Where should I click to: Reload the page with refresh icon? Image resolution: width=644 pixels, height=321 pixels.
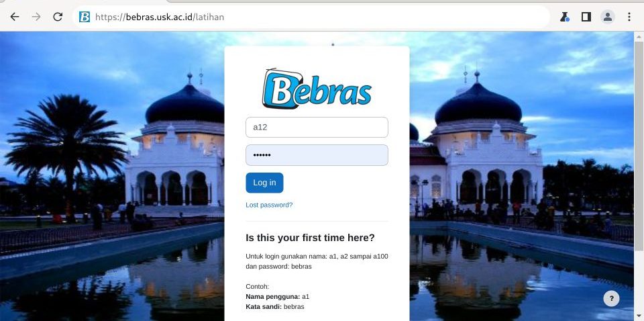click(x=58, y=17)
